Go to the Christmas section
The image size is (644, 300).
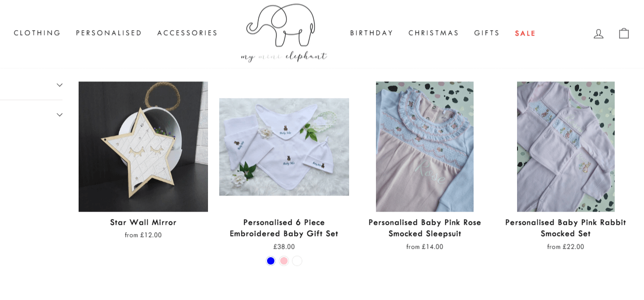tap(434, 33)
